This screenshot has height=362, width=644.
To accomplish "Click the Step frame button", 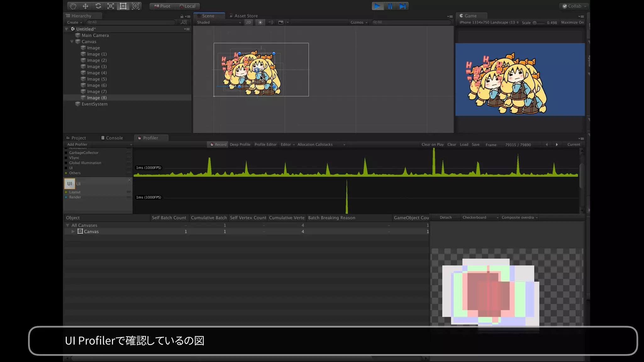I will [402, 6].
